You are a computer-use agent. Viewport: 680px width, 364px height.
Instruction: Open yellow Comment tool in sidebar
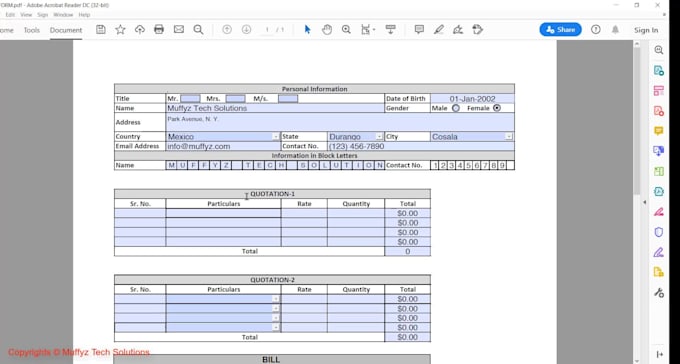[x=658, y=131]
